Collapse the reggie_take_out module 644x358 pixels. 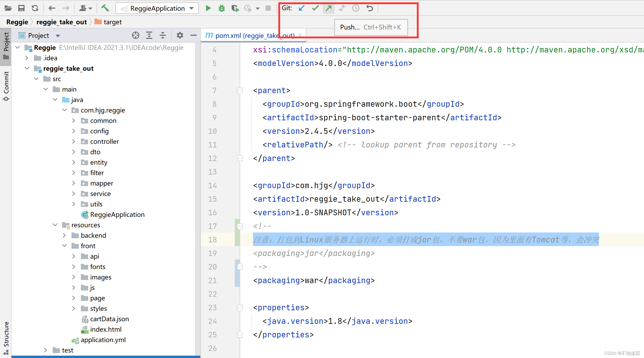27,68
